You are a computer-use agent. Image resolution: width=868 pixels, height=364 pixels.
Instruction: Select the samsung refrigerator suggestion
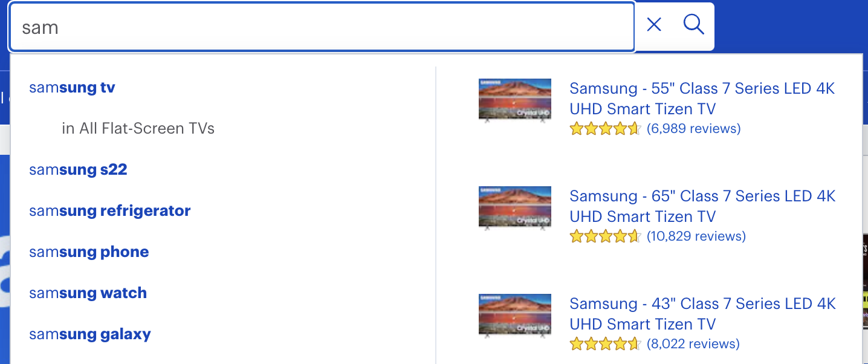[x=109, y=210]
